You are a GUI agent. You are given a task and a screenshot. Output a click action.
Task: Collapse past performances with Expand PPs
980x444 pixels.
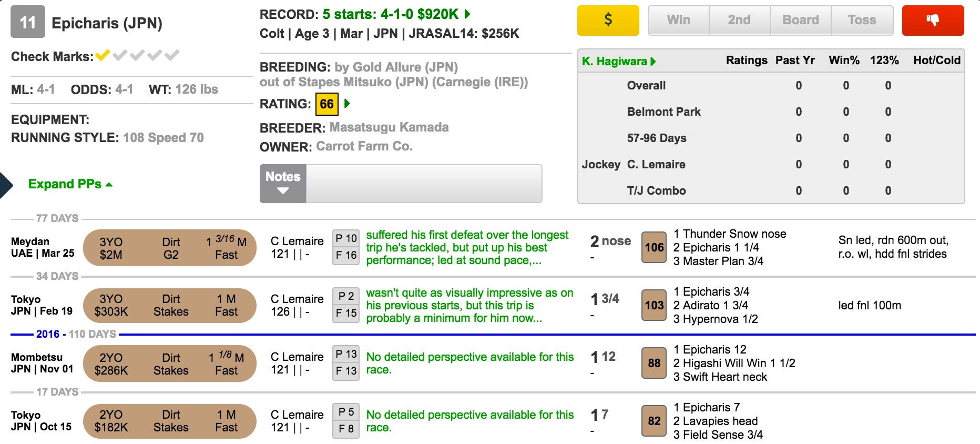(x=70, y=184)
